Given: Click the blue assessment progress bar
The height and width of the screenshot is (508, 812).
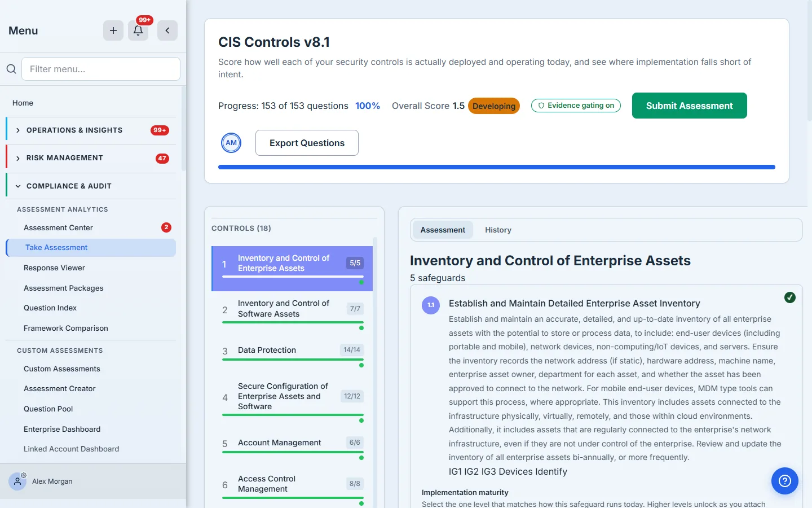Looking at the screenshot, I should tap(497, 167).
